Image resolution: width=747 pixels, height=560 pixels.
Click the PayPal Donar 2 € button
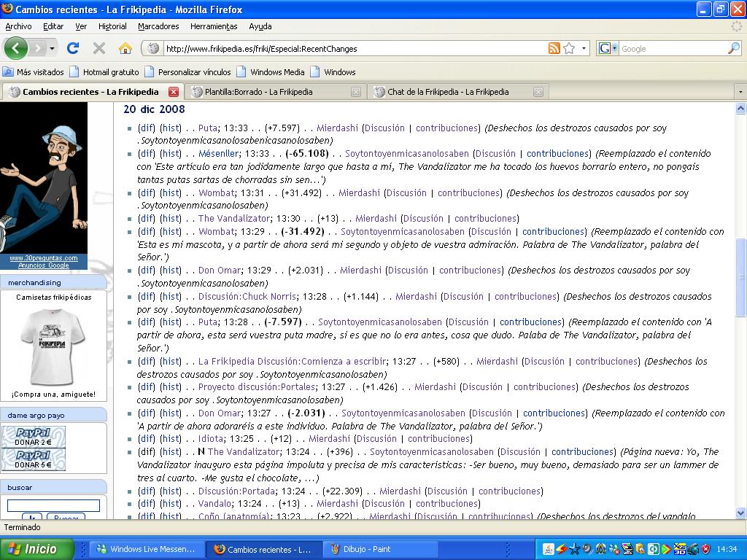pos(34,437)
